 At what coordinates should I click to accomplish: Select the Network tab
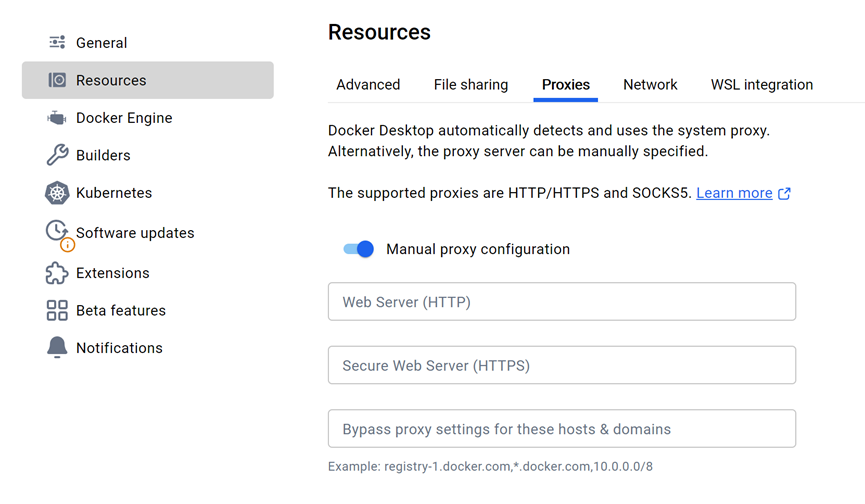650,85
